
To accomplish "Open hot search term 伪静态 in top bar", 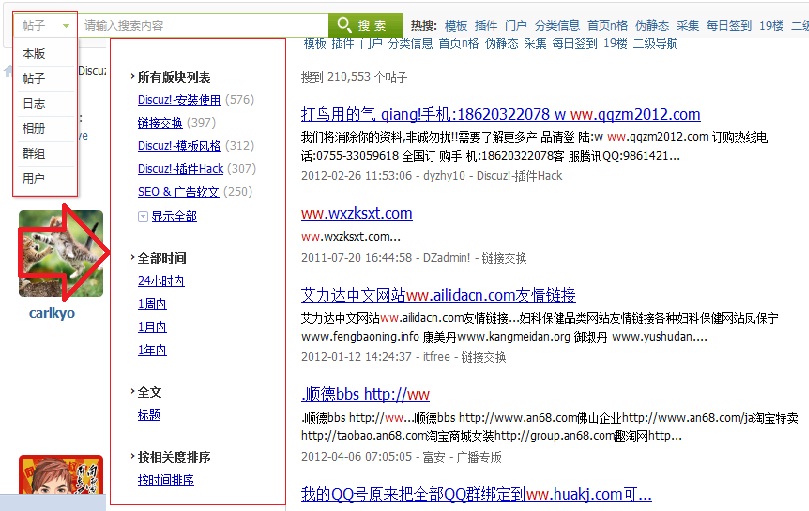I will pos(652,25).
